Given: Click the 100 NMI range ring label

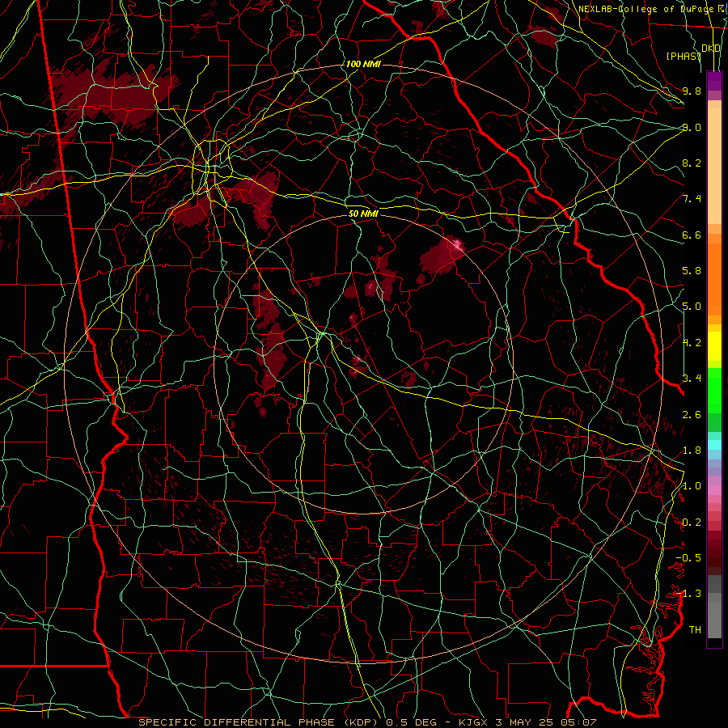Looking at the screenshot, I should pyautogui.click(x=363, y=64).
